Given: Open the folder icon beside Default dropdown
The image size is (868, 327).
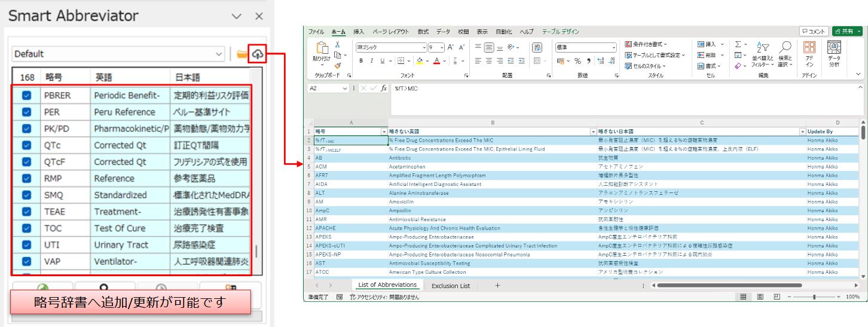Looking at the screenshot, I should tap(242, 54).
